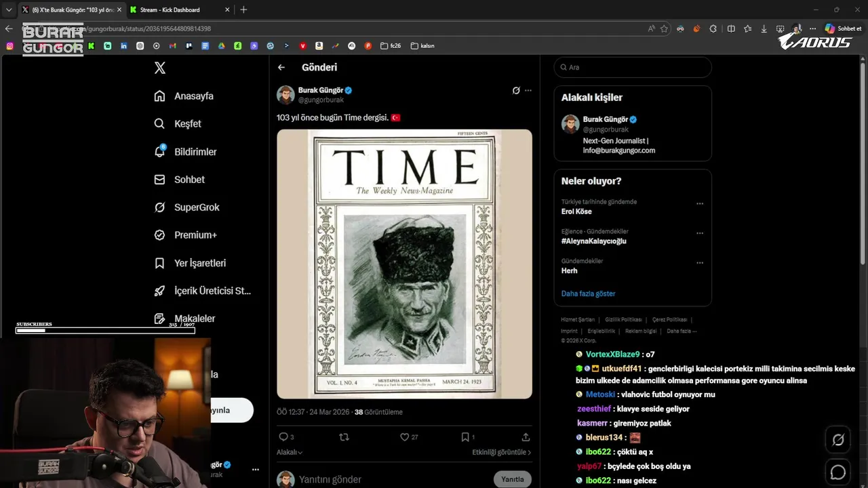Open a new browser tab
Image resolution: width=868 pixels, height=488 pixels.
[243, 9]
